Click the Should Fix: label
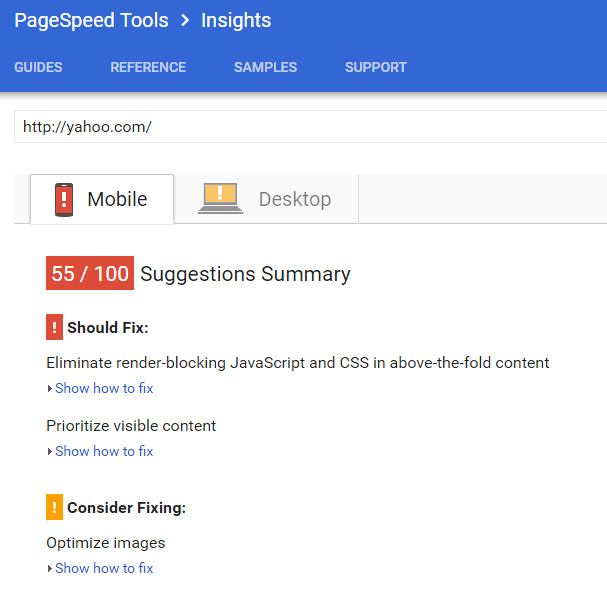The width and height of the screenshot is (607, 597). click(108, 328)
